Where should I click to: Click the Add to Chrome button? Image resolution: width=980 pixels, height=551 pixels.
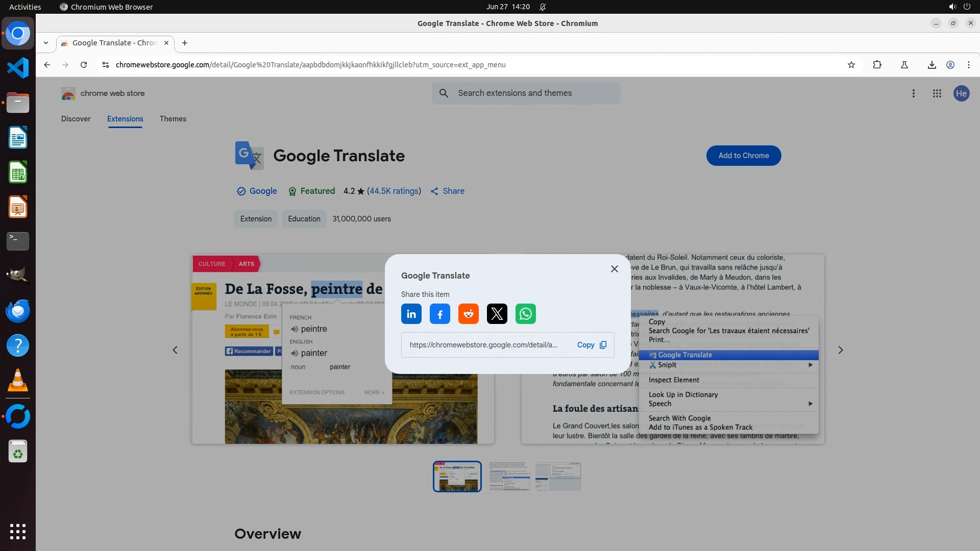[x=743, y=156]
